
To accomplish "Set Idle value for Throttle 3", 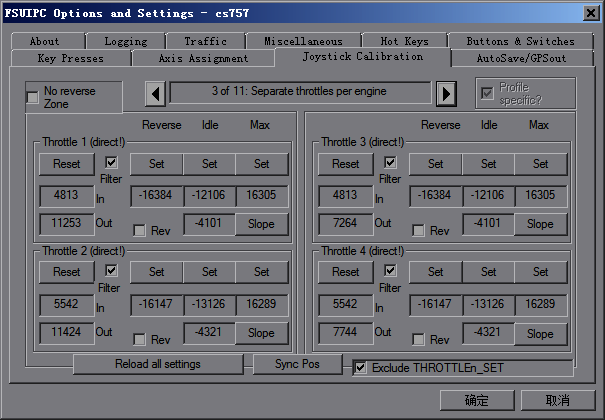I will click(488, 164).
